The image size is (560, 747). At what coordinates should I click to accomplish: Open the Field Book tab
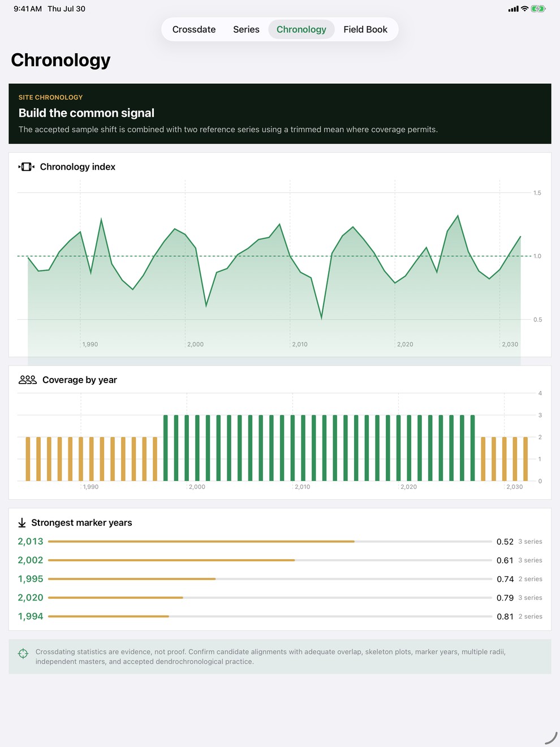pyautogui.click(x=365, y=29)
